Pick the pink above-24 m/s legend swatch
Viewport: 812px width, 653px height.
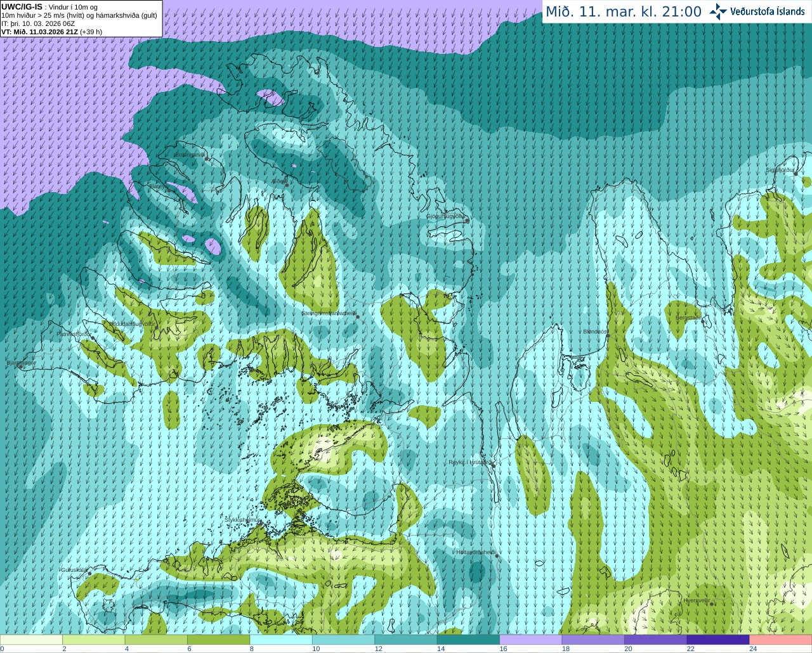pyautogui.click(x=781, y=640)
